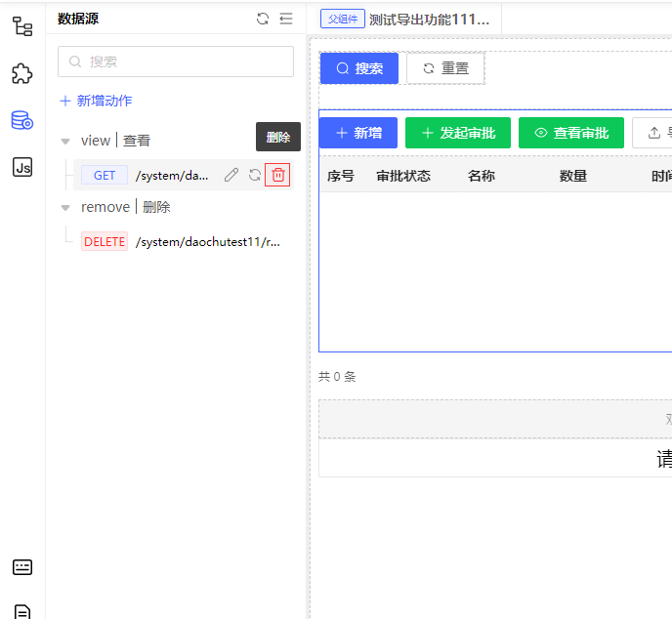The image size is (672, 619).
Task: Edit the GET request with pencil icon
Action: coord(231,175)
